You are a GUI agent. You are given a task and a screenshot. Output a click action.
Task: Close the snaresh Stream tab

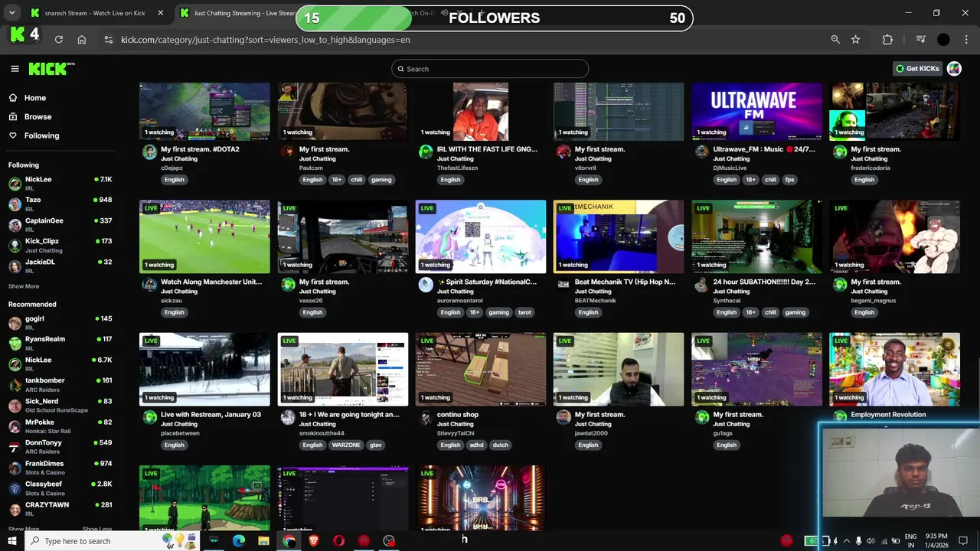coord(160,13)
